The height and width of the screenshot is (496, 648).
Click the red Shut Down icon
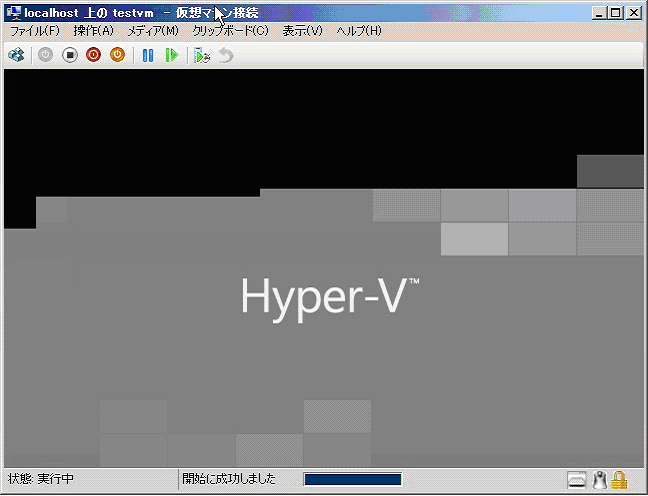click(93, 55)
